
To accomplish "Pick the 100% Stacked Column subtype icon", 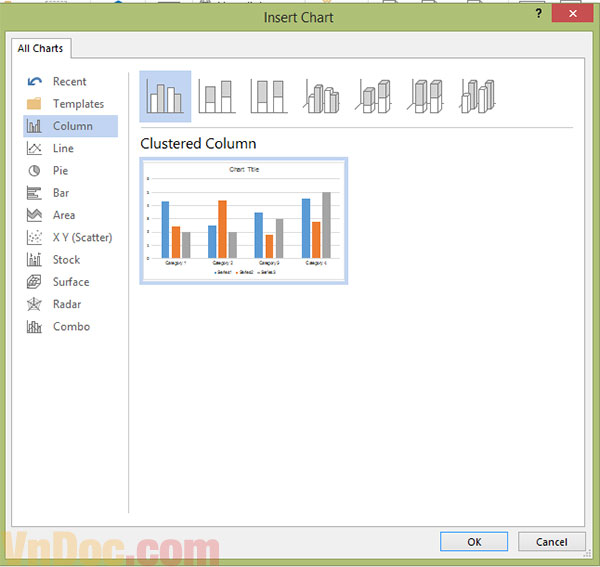I will [269, 96].
